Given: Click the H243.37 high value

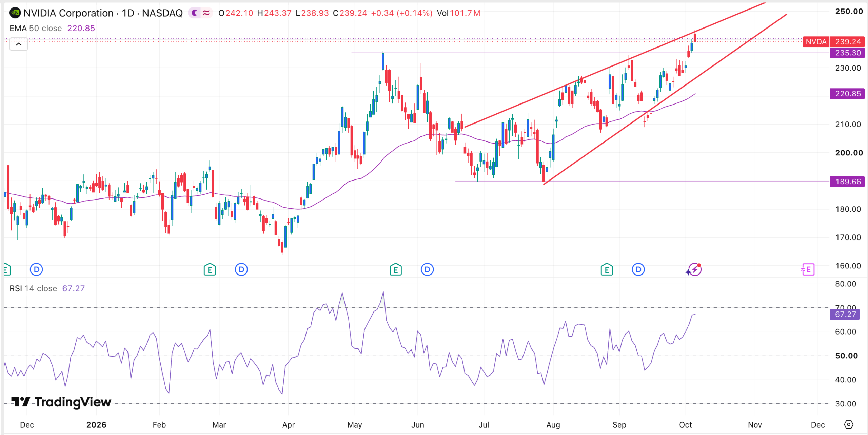Looking at the screenshot, I should tap(274, 13).
